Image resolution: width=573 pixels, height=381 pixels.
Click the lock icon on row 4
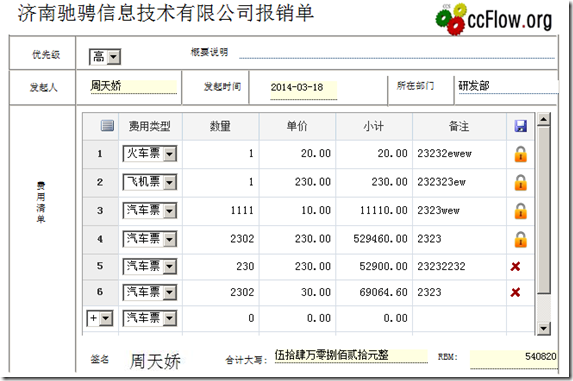pos(520,239)
